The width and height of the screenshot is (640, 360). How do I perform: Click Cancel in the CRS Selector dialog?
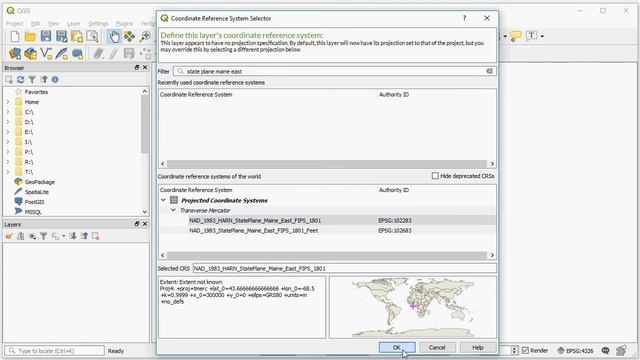pyautogui.click(x=437, y=347)
